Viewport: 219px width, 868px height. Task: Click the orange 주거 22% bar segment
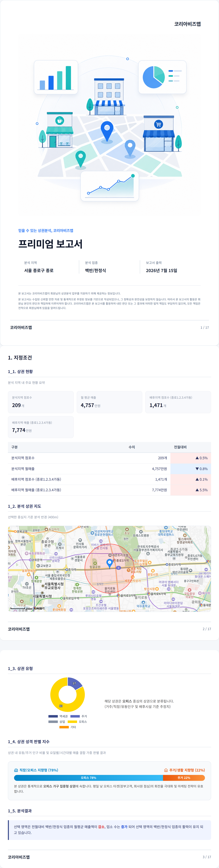(x=184, y=778)
